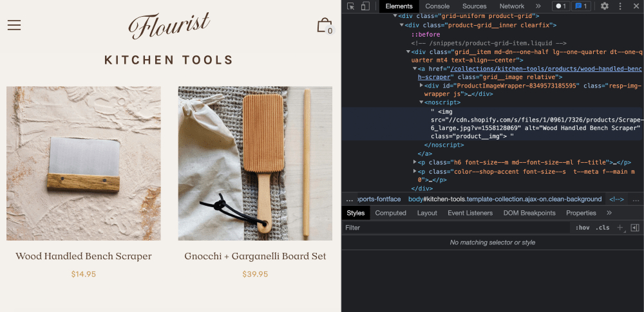Close the DevTools panel

click(635, 6)
